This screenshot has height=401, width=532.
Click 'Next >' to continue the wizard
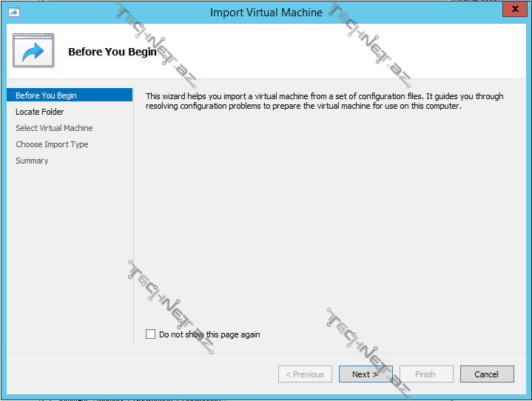[366, 374]
